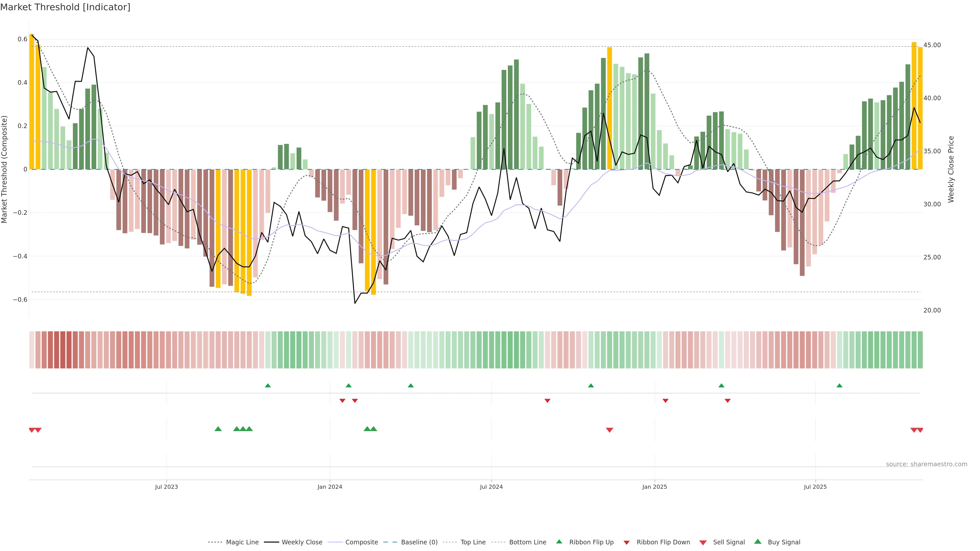Click the 45.00 price axis tick label
980x551 pixels.
pos(932,45)
